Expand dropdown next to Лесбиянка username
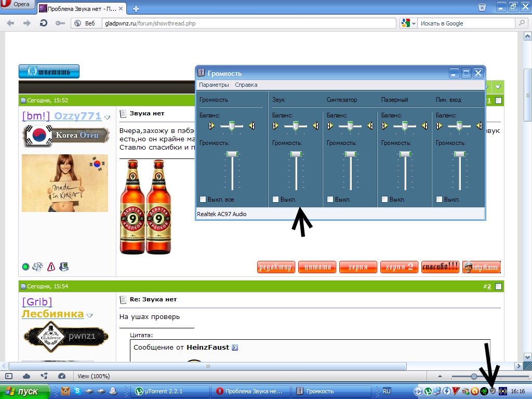This screenshot has width=532, height=399. [x=90, y=315]
